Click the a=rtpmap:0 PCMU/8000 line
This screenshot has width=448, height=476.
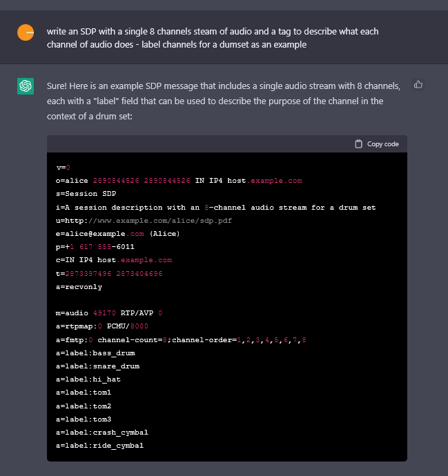(x=101, y=326)
